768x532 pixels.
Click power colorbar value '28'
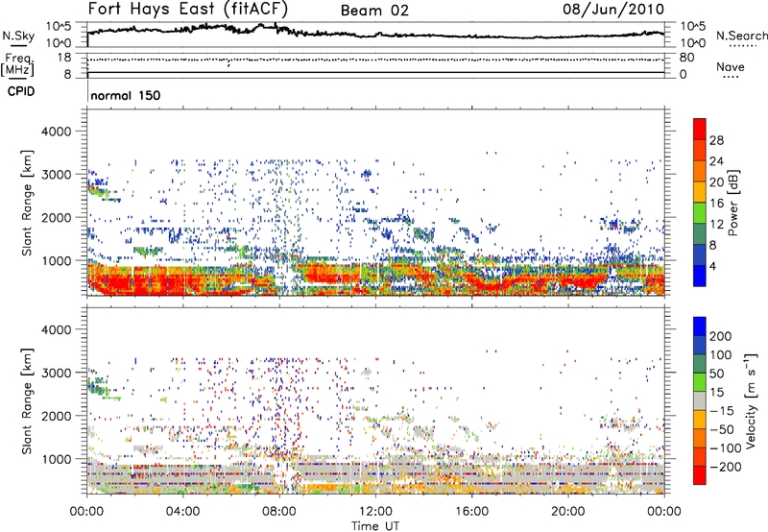point(716,140)
